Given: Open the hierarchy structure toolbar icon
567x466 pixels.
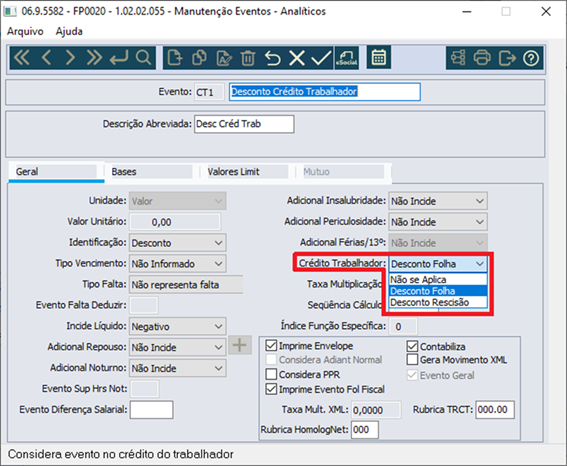Looking at the screenshot, I should coord(458,57).
